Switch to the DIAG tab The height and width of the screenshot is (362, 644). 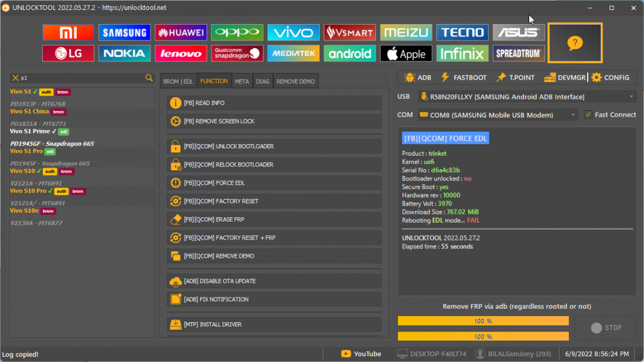(263, 81)
